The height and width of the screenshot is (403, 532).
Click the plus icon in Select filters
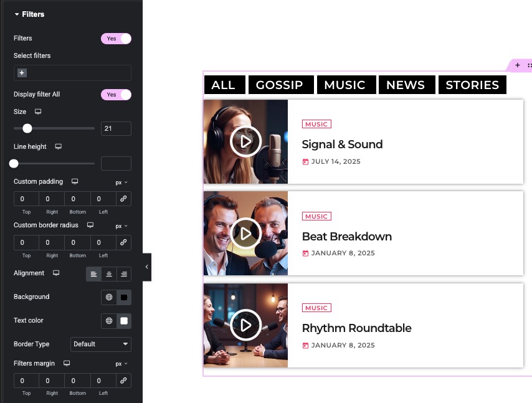click(22, 73)
